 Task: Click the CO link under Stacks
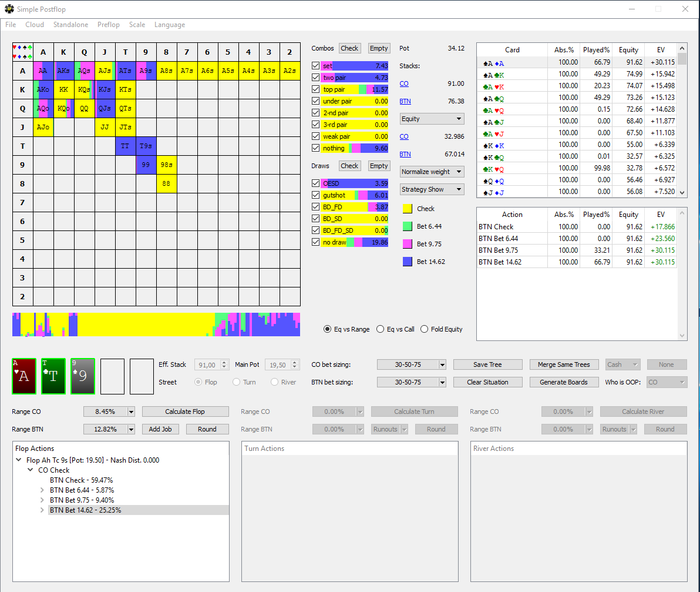click(404, 83)
